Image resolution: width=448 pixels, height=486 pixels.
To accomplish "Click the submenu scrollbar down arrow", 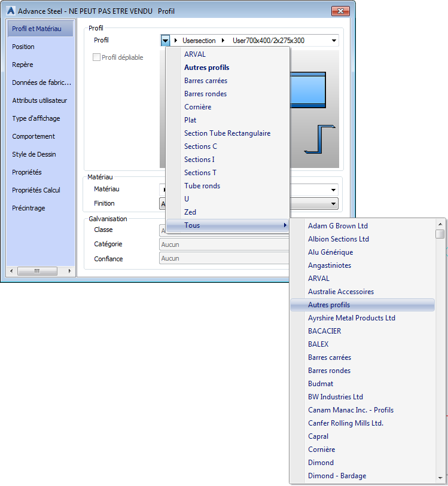I will [x=440, y=478].
